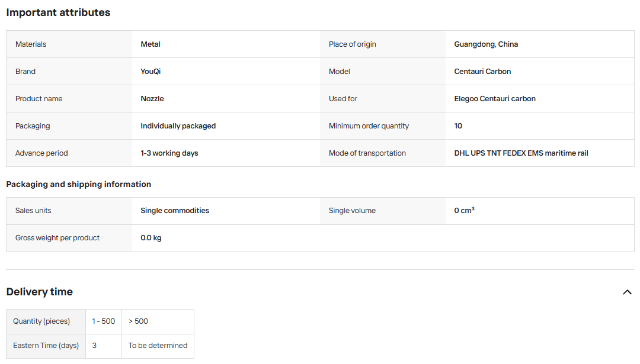The image size is (640, 364).
Task: Click Guangdong, China place of origin
Action: tap(486, 44)
